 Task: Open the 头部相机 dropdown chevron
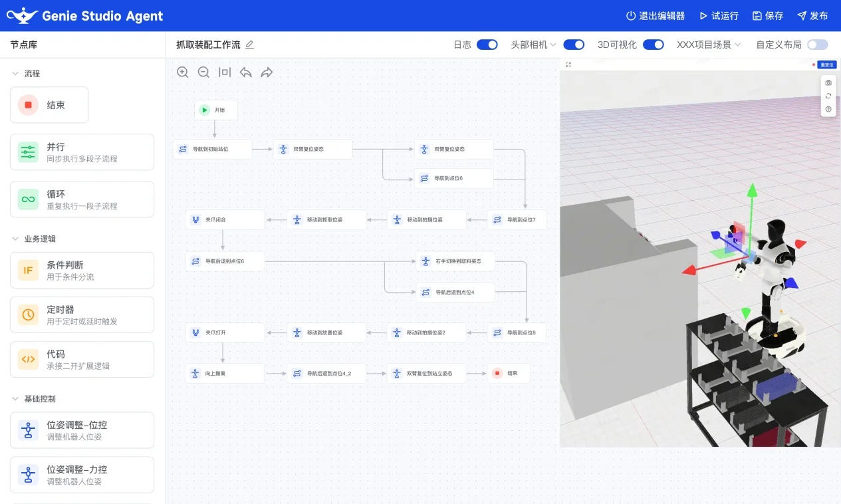tap(553, 45)
